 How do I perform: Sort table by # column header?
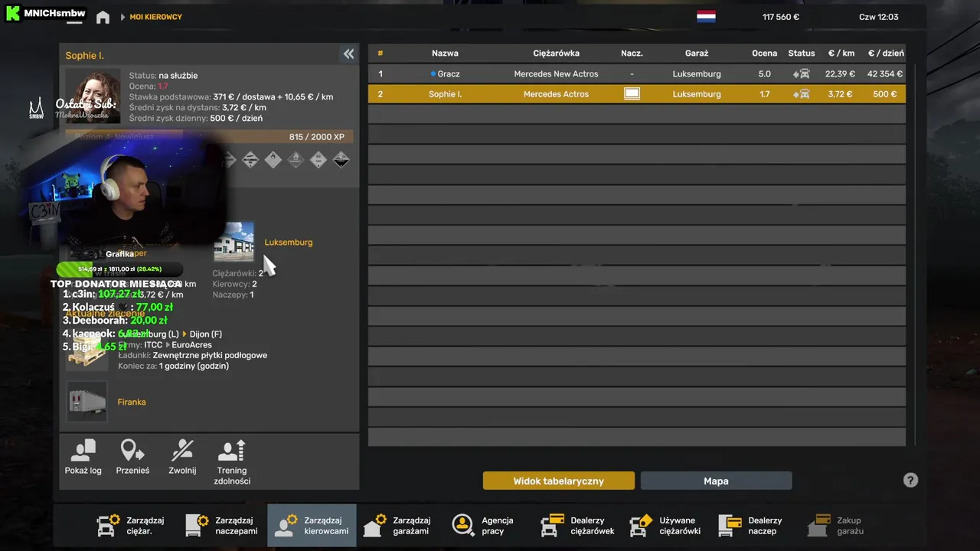(380, 54)
